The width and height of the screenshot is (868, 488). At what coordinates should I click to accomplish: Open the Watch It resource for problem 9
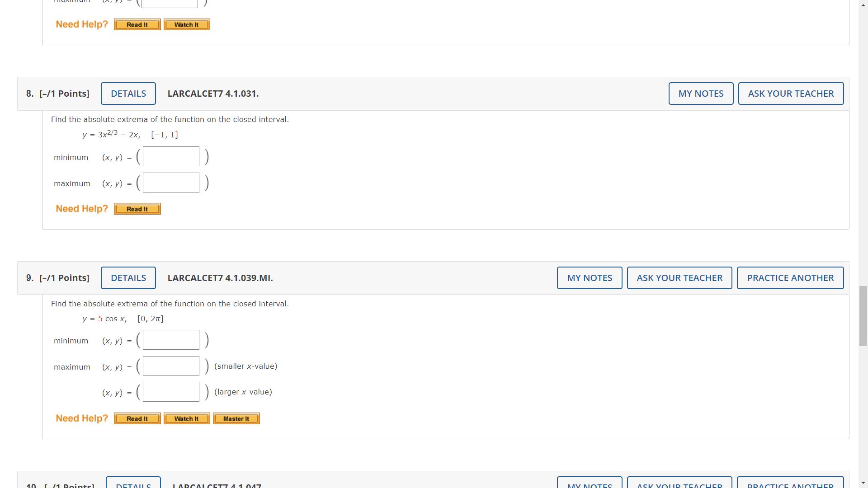(187, 418)
